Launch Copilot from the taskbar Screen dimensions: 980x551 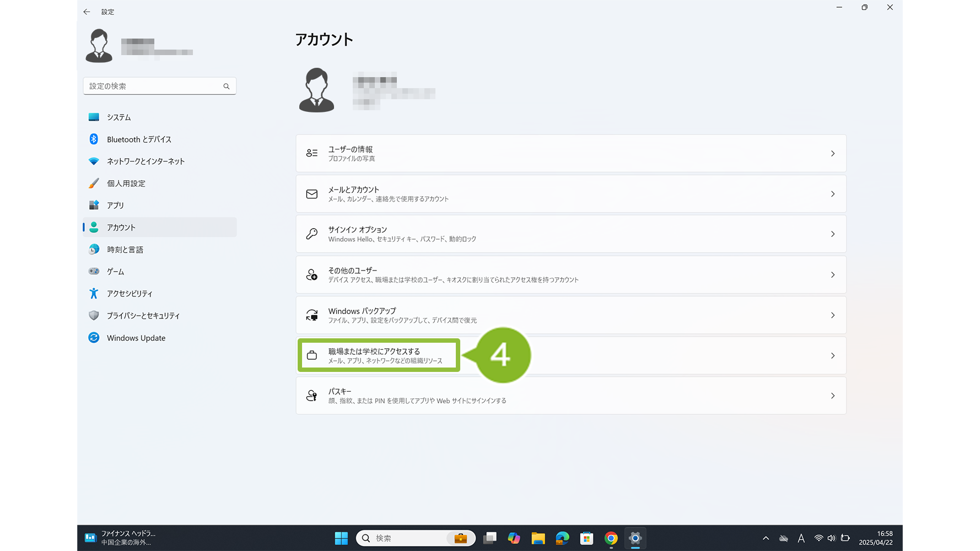514,538
